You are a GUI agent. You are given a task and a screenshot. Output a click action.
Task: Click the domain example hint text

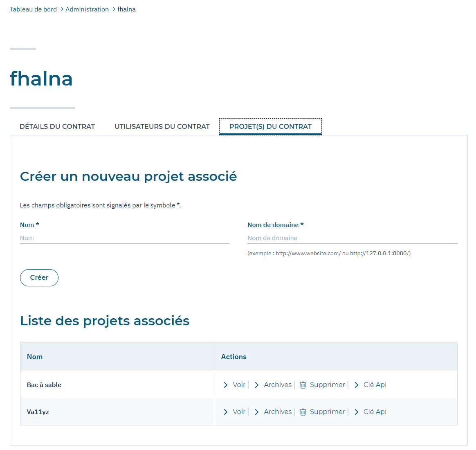pos(329,253)
